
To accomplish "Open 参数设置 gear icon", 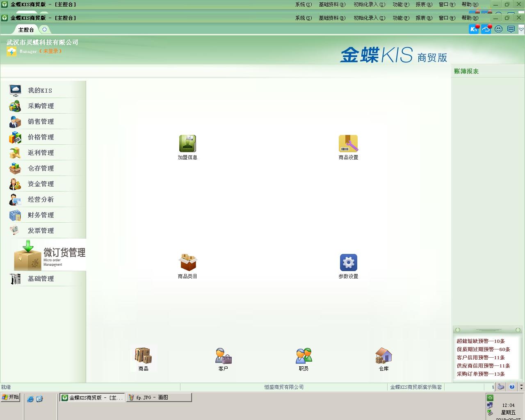I will click(348, 266).
